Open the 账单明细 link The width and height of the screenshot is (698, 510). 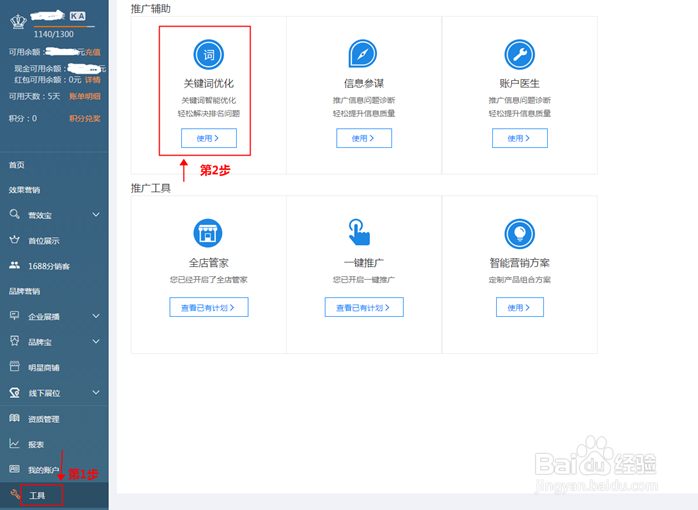(x=85, y=96)
